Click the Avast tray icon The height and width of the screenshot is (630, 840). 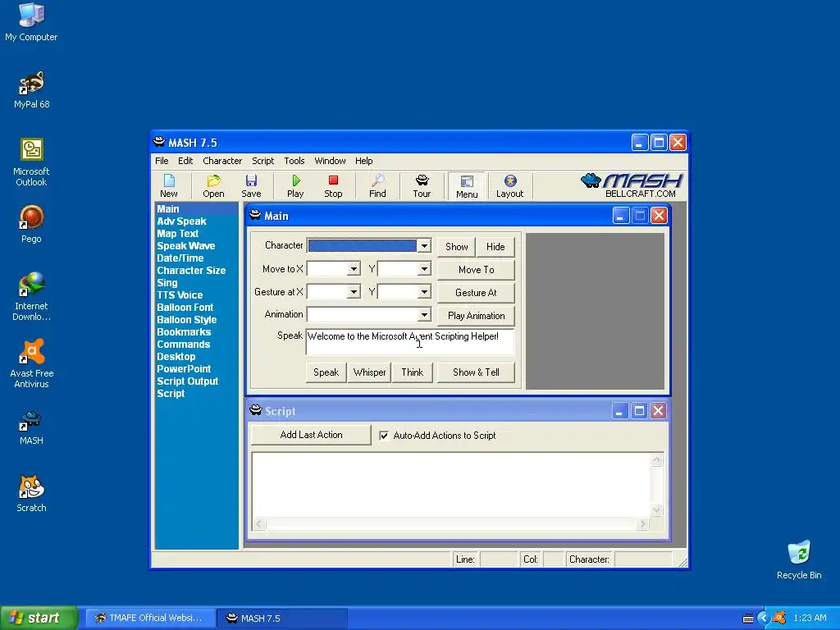779,618
